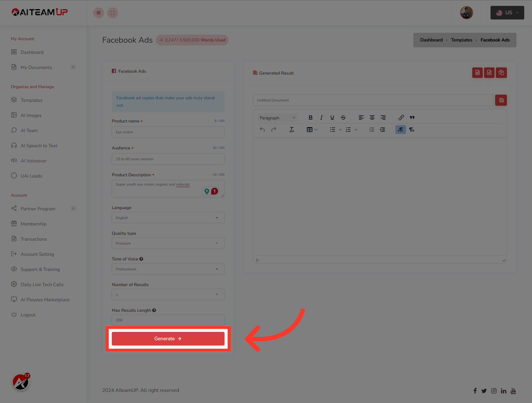Click the Max Results Length field
Viewport: 532px width, 403px height.
point(168,320)
